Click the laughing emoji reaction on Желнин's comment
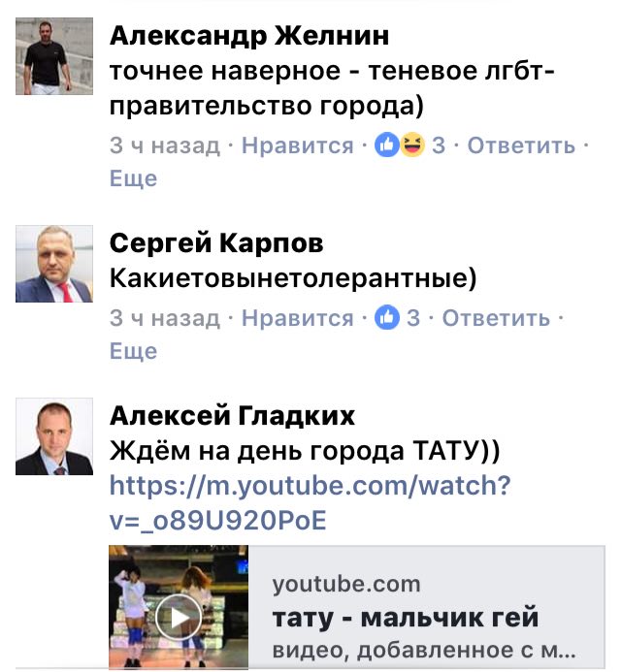 point(412,144)
